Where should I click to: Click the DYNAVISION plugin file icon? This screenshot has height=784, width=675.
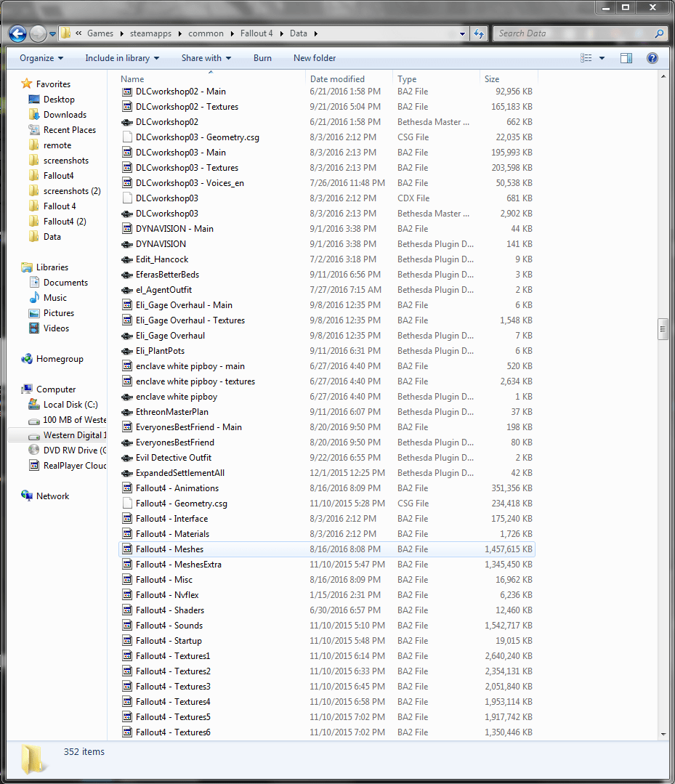(x=127, y=244)
